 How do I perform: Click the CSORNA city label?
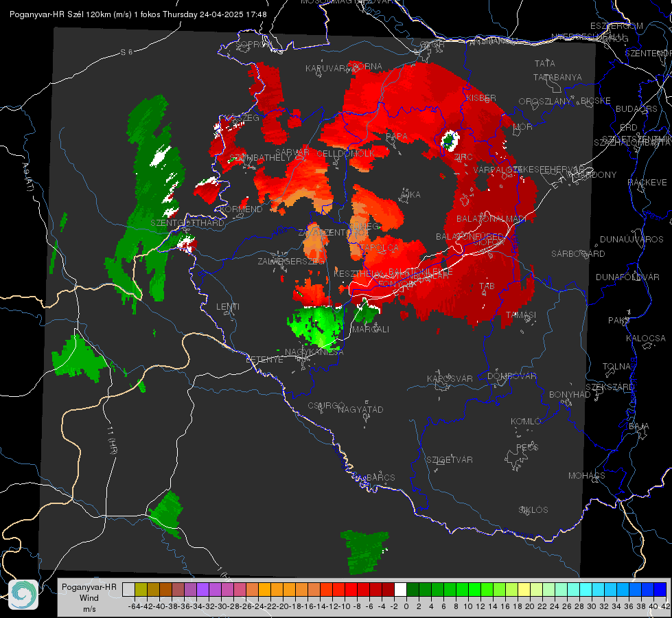click(x=364, y=67)
